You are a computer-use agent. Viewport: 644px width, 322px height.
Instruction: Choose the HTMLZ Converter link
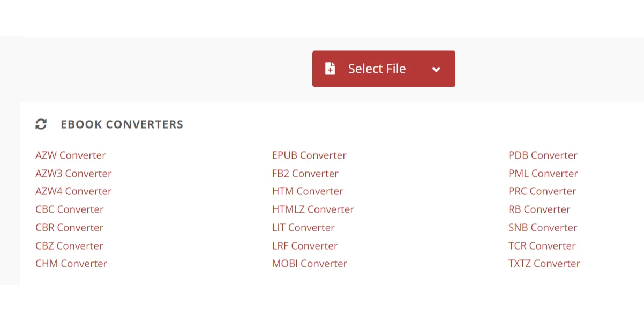313,209
